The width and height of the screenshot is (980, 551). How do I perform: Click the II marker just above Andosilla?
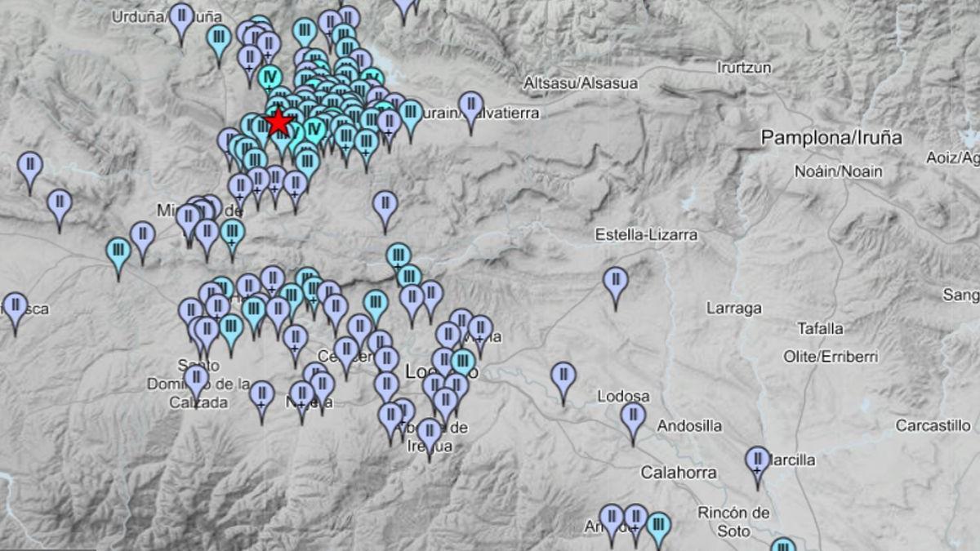[x=633, y=417]
